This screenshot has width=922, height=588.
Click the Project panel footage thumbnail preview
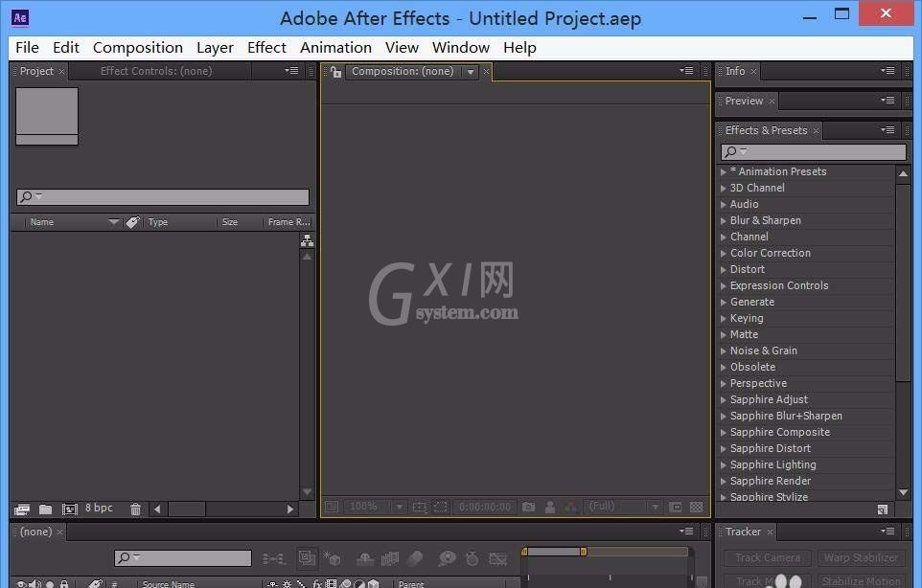[47, 116]
